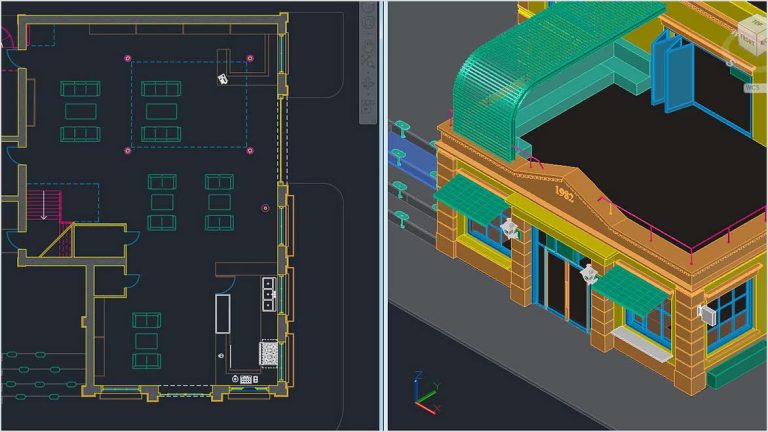Select the lone pink column marker near right wall
This screenshot has height=432, width=768.
265,208
